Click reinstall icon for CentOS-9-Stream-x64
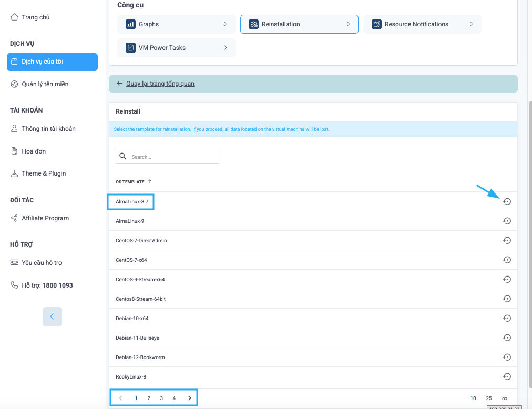Image resolution: width=532 pixels, height=409 pixels. [x=507, y=279]
